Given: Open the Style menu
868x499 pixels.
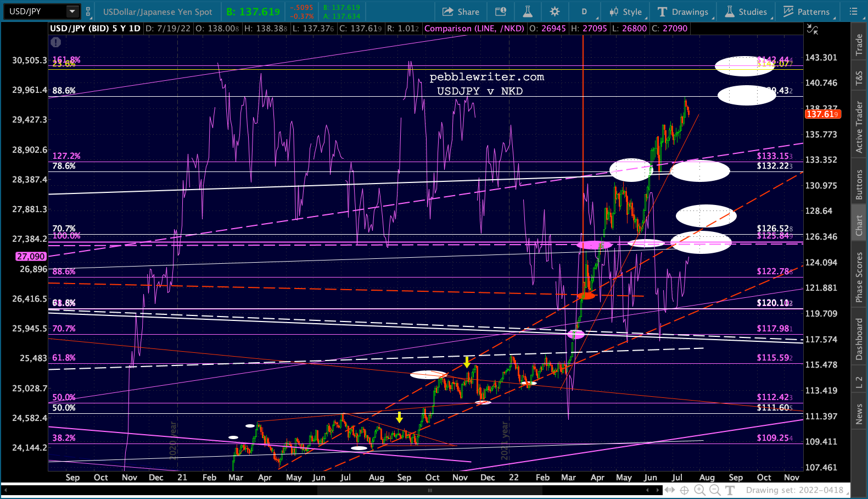Looking at the screenshot, I should [625, 12].
